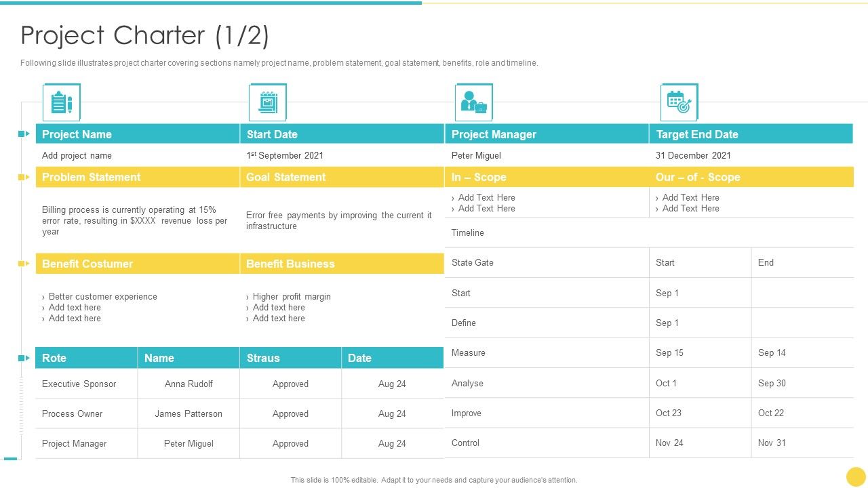The width and height of the screenshot is (868, 488).
Task: Select the Goal Statement header
Action: click(x=342, y=177)
